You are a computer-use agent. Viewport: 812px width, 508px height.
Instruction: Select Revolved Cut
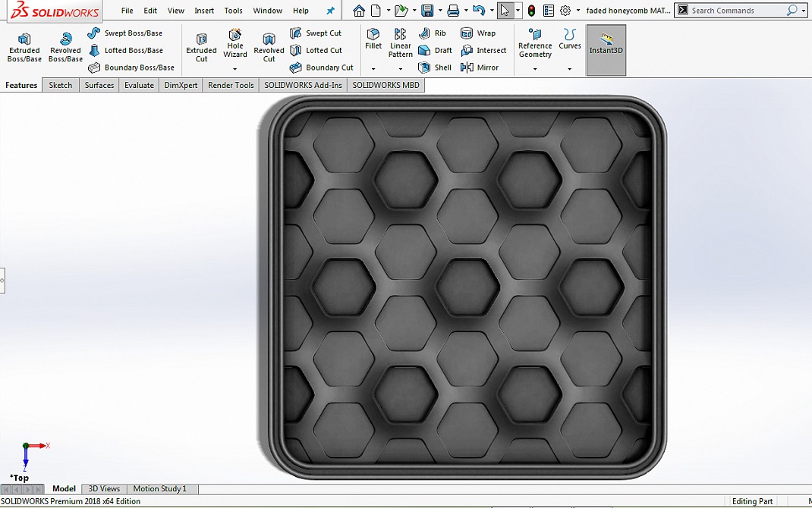pyautogui.click(x=269, y=48)
